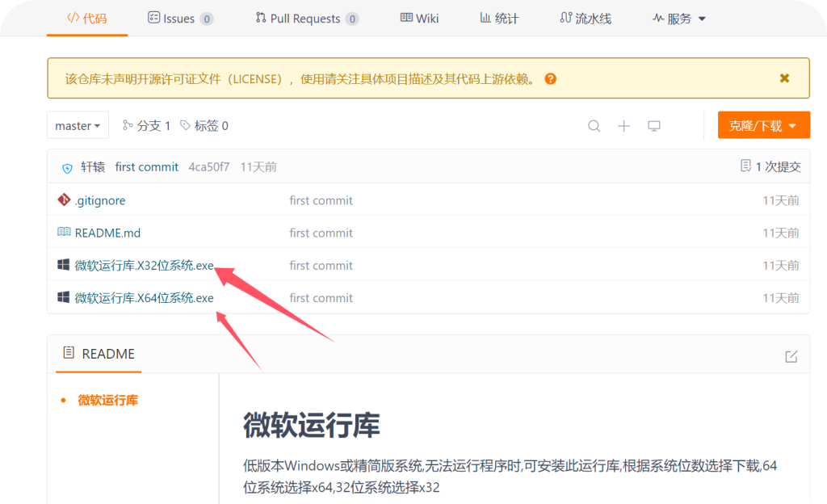Click 11天前 timestamp in X64 exe row
This screenshot has width=827, height=504.
(x=781, y=298)
